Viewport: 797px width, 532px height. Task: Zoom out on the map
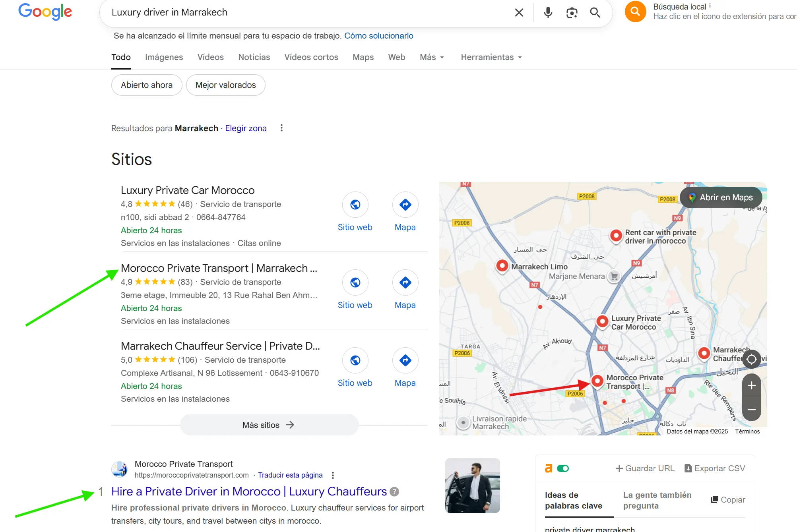[x=751, y=409]
